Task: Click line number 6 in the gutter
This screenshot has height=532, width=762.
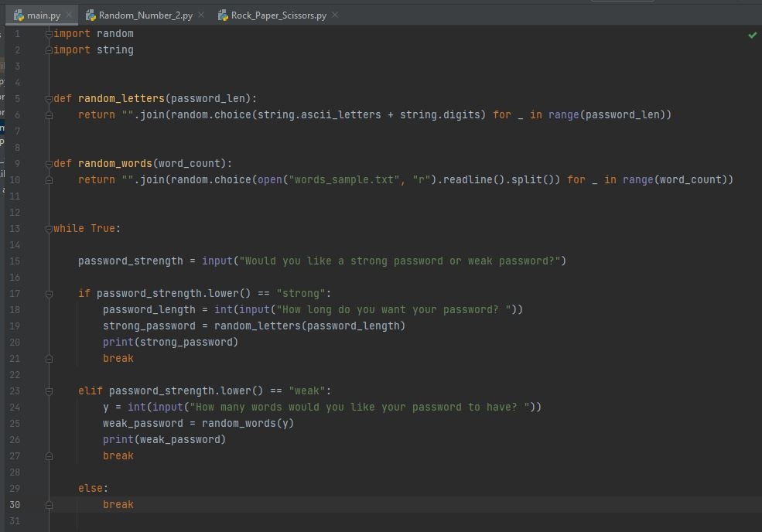Action: (x=17, y=114)
